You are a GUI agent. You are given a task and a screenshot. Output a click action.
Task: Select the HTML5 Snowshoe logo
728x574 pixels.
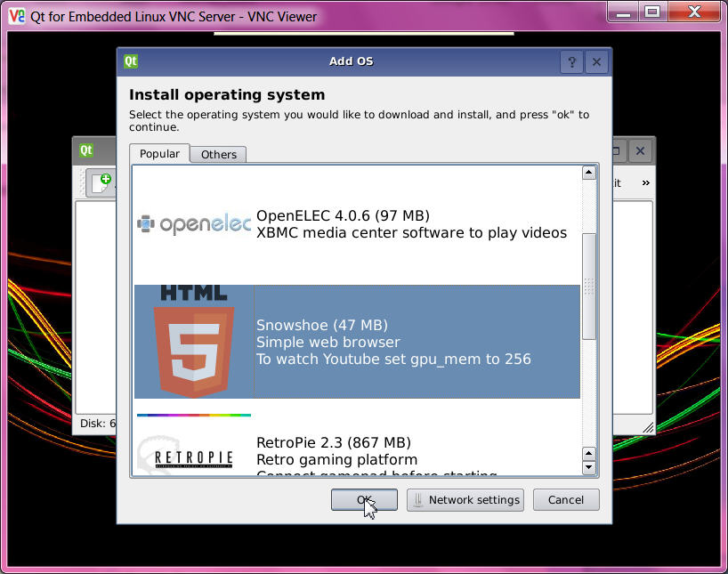coord(194,342)
